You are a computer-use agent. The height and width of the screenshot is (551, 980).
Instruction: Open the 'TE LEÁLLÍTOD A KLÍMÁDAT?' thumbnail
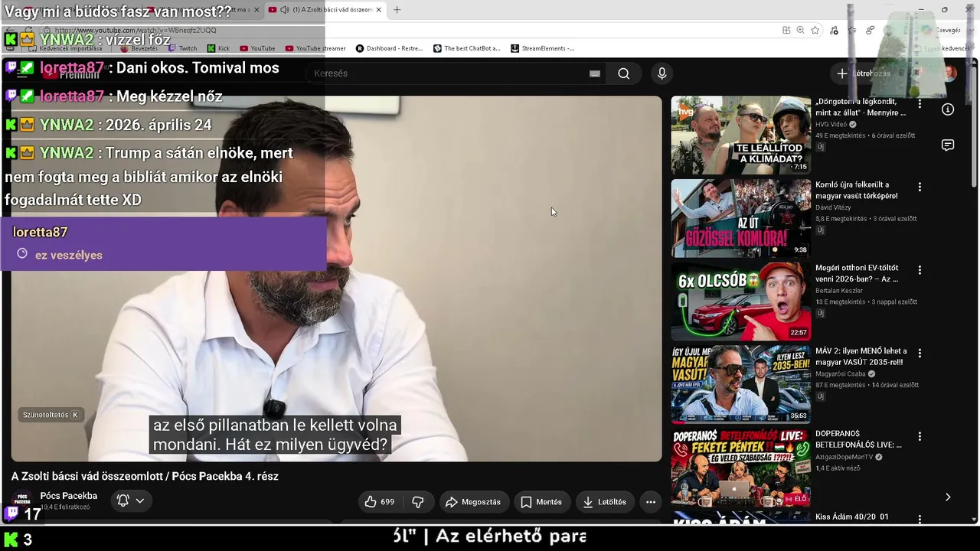click(x=741, y=135)
